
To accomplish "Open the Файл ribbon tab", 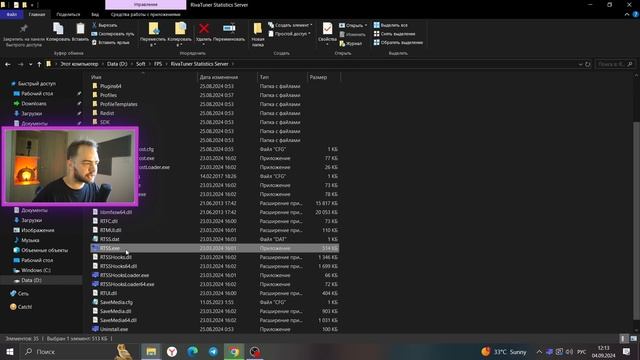I will [x=11, y=14].
